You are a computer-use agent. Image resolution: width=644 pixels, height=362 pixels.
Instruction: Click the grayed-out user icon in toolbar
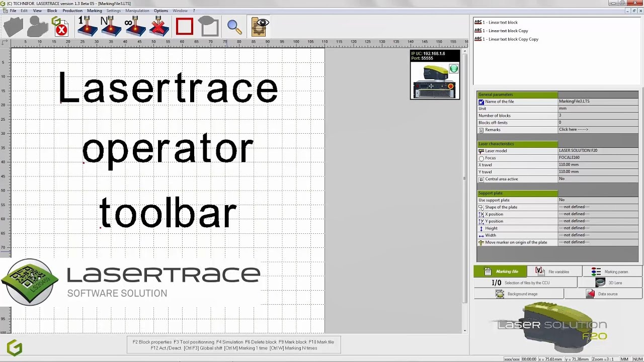click(37, 27)
